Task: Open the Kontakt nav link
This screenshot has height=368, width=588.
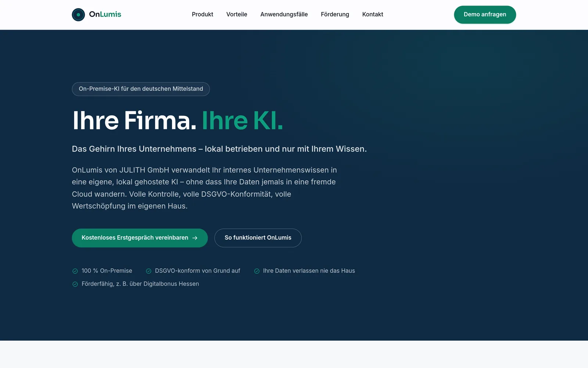Action: click(x=373, y=14)
